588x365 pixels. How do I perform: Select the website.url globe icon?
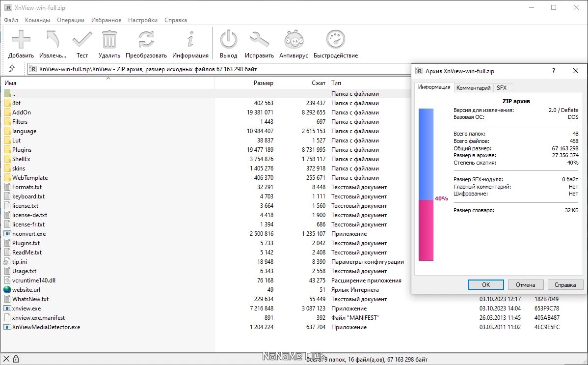[7, 289]
